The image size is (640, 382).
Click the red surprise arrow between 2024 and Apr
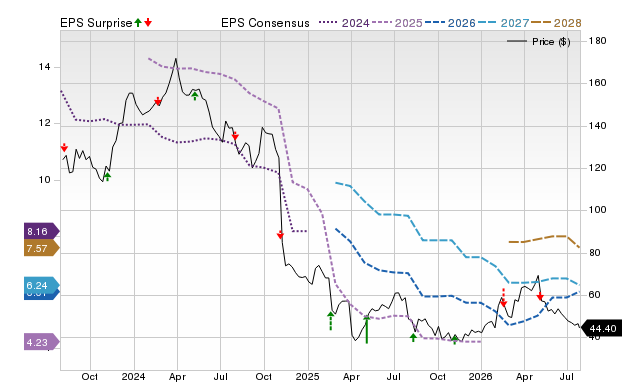158,101
